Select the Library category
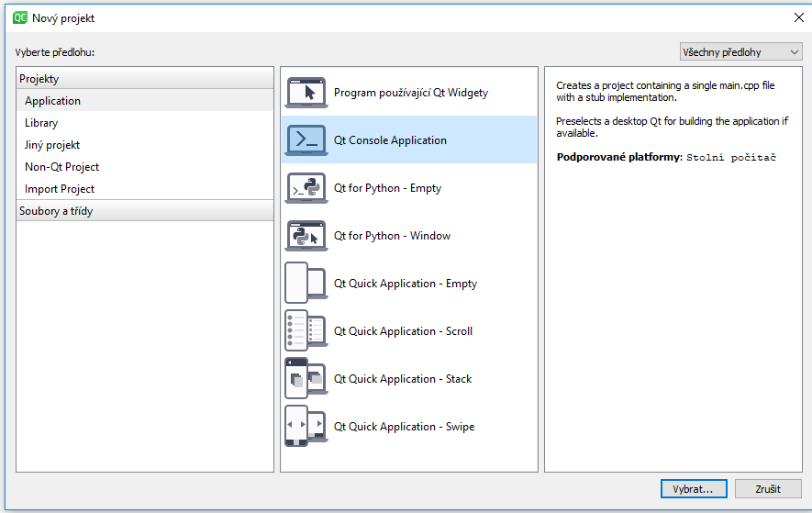812x513 pixels. point(41,123)
